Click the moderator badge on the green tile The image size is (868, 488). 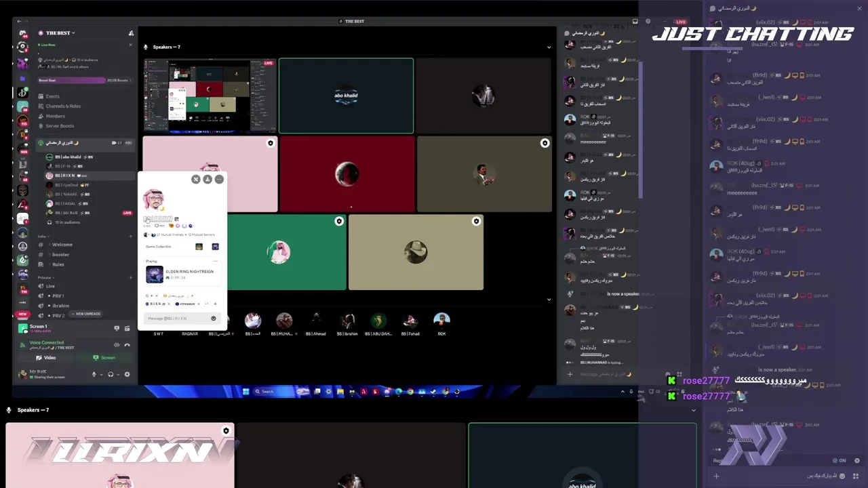pyautogui.click(x=339, y=221)
